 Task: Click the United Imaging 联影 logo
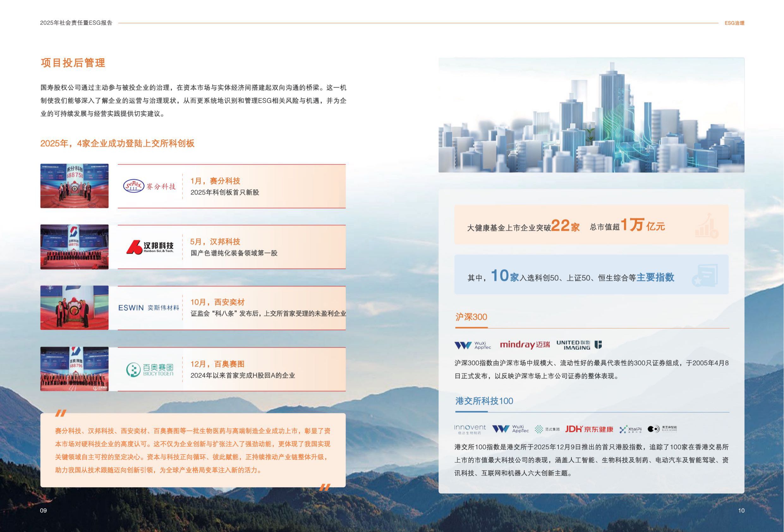579,345
